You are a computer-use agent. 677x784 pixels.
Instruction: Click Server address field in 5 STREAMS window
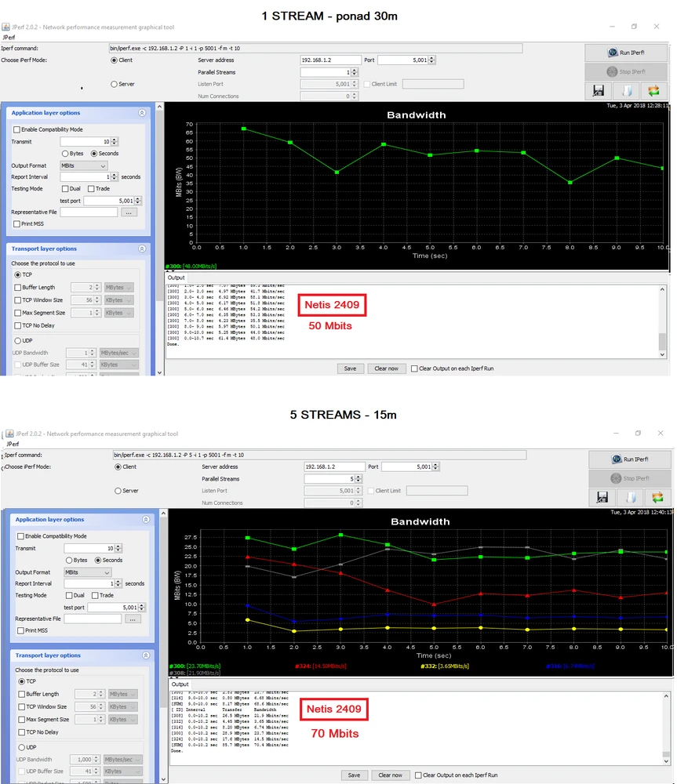[x=334, y=466]
